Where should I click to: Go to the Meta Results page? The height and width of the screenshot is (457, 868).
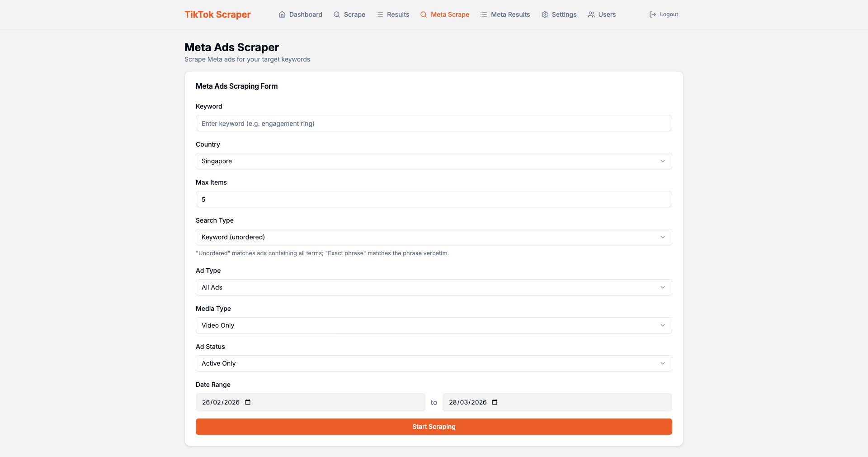coord(510,14)
